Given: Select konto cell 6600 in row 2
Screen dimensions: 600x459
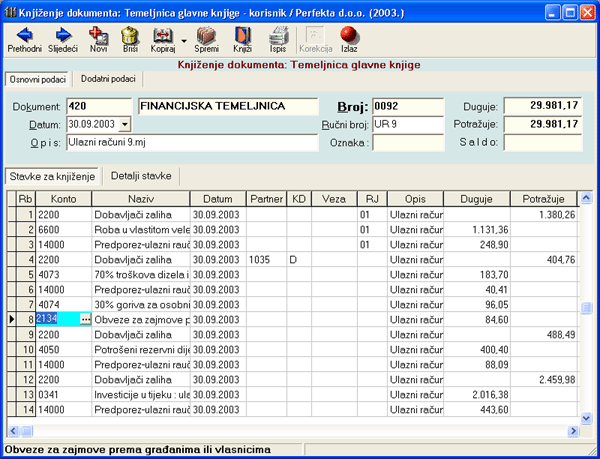Looking at the screenshot, I should (64, 230).
